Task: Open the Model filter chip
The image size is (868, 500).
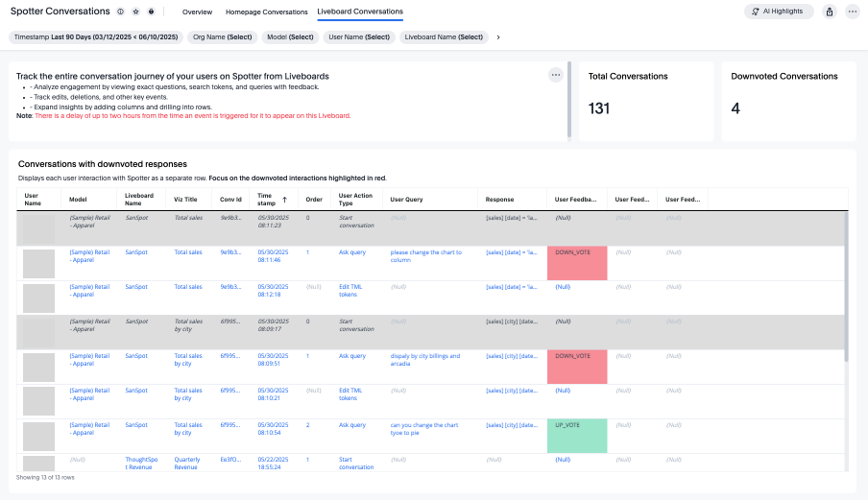Action: [290, 36]
